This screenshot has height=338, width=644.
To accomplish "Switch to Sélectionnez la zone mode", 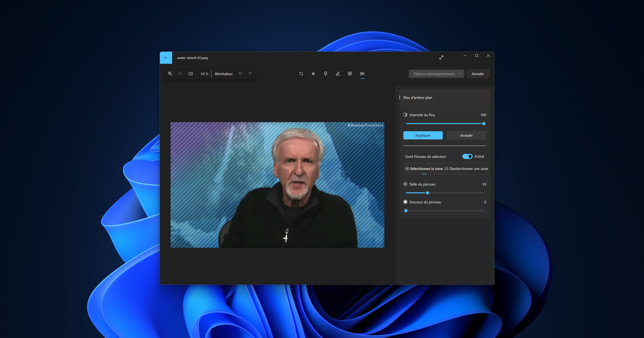I will click(x=424, y=169).
